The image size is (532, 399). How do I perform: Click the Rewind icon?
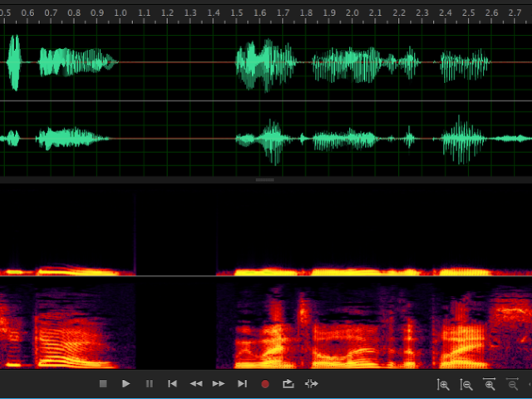coord(196,384)
